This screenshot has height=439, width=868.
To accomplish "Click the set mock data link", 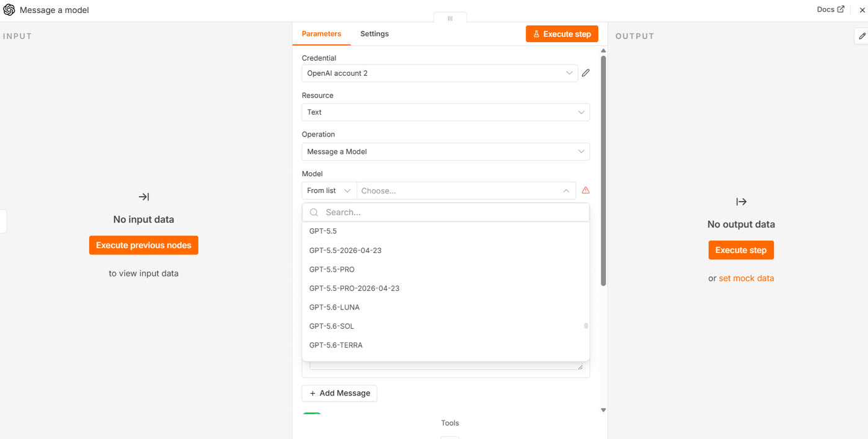I will [746, 278].
